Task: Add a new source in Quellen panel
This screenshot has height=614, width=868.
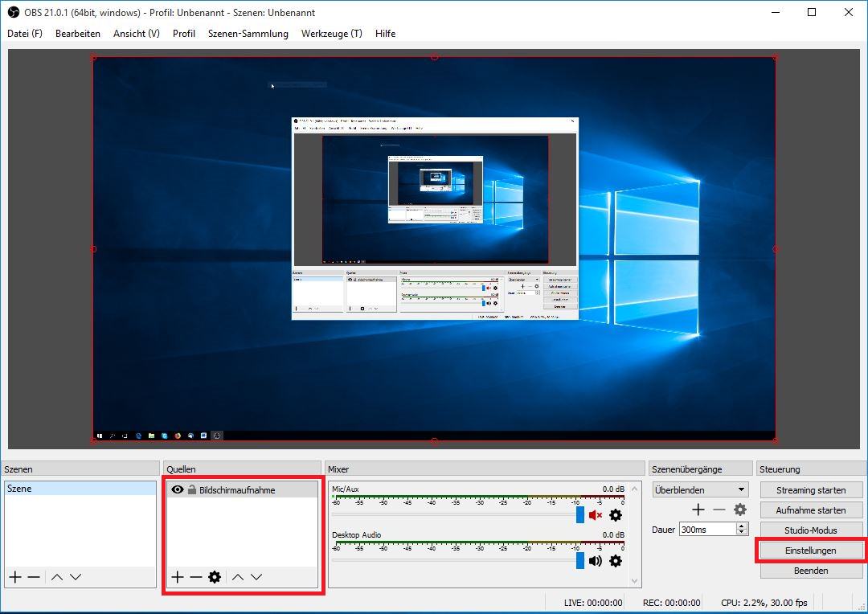Action: point(177,577)
